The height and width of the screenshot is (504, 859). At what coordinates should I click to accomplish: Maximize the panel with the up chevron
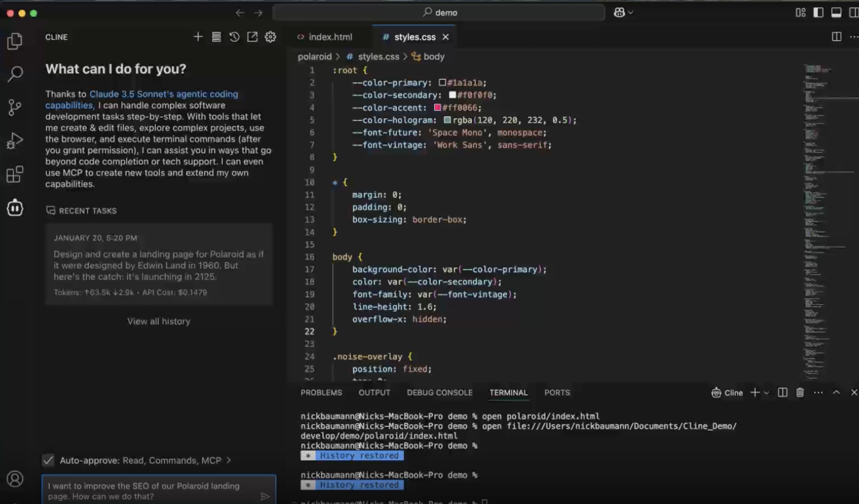(x=836, y=392)
